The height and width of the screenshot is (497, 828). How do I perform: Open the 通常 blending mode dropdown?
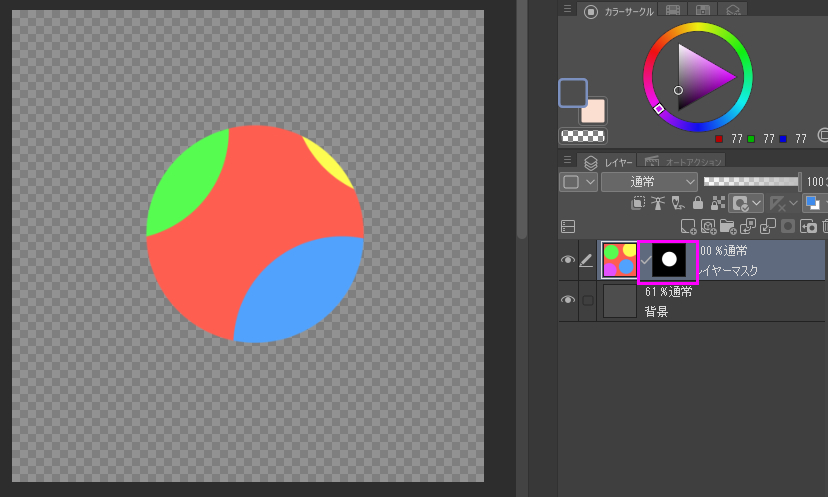click(x=649, y=182)
